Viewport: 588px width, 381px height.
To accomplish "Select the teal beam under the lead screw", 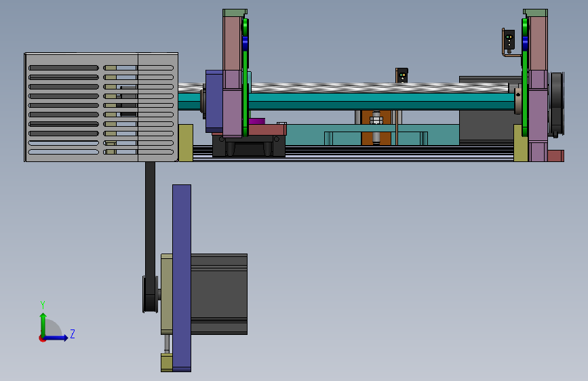I will (380, 101).
